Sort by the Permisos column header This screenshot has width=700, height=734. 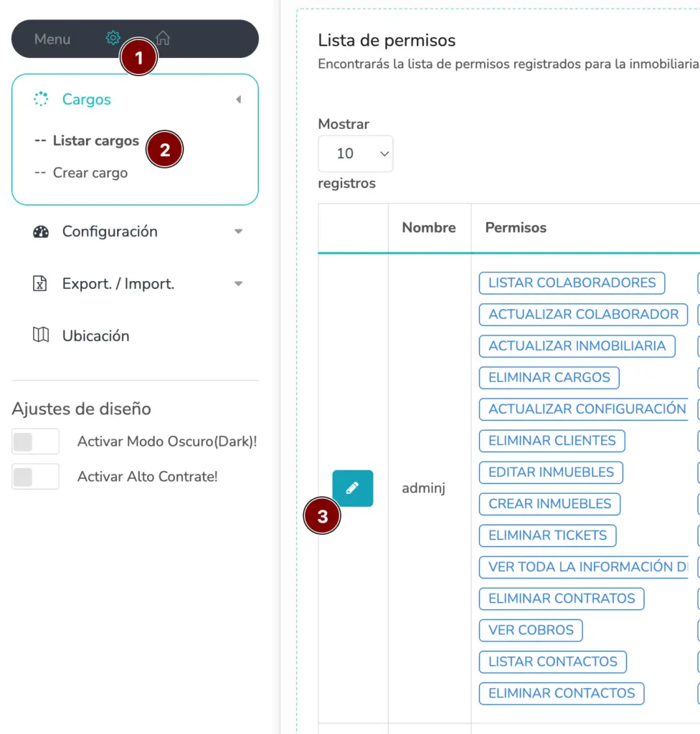tap(516, 227)
